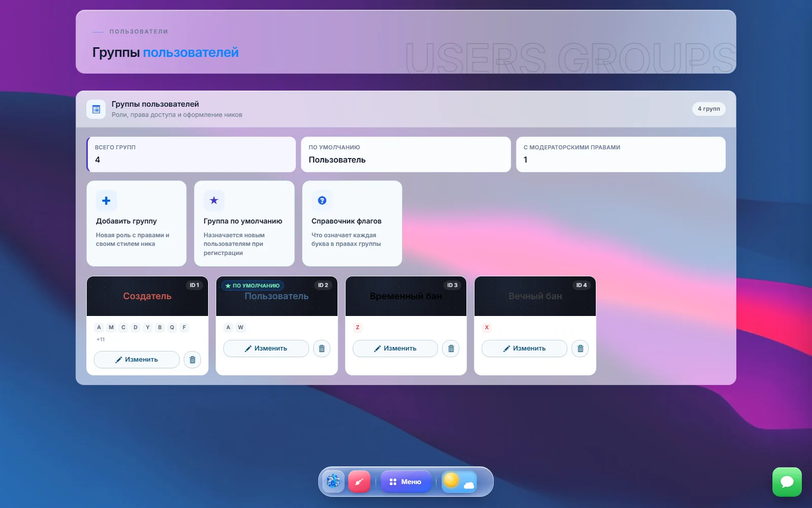Edit the Временный бан group with Изменить

click(x=395, y=348)
